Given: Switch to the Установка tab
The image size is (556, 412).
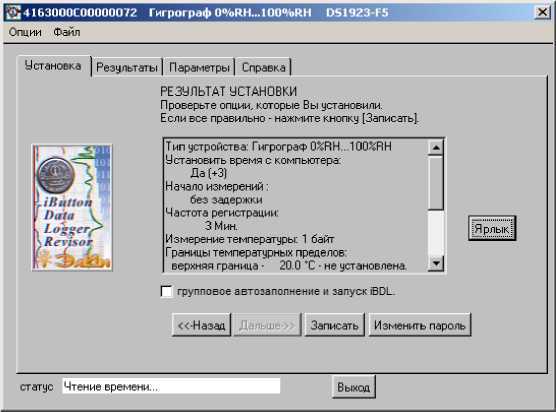Looking at the screenshot, I should click(53, 66).
